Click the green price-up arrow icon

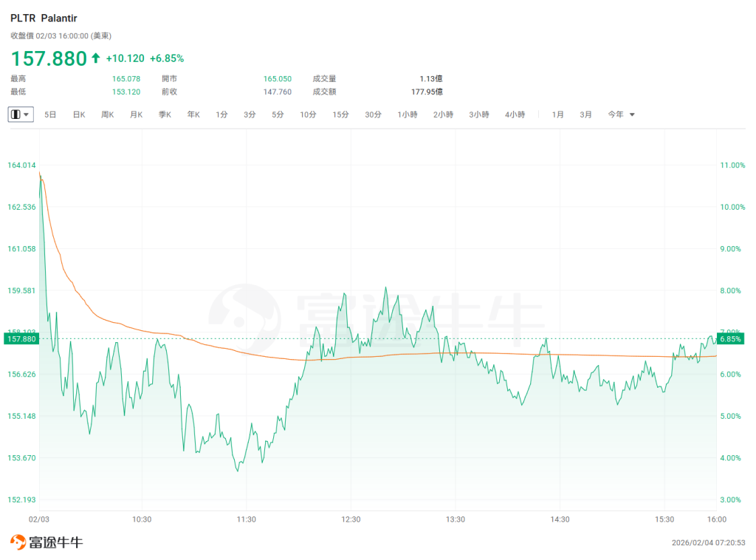click(x=95, y=58)
